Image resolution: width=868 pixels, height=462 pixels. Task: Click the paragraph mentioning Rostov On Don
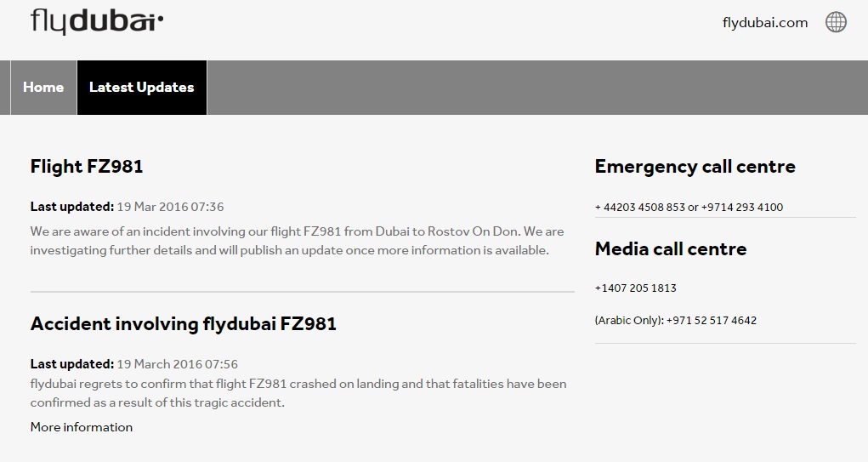(297, 241)
